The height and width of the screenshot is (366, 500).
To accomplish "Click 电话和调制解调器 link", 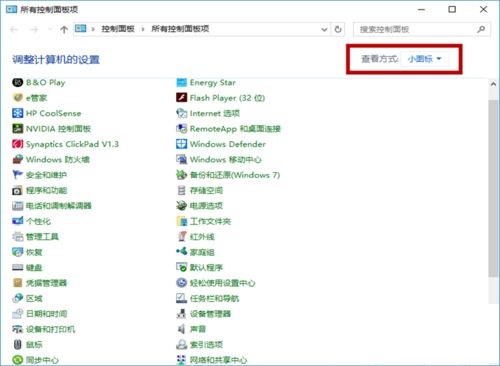I will (59, 206).
